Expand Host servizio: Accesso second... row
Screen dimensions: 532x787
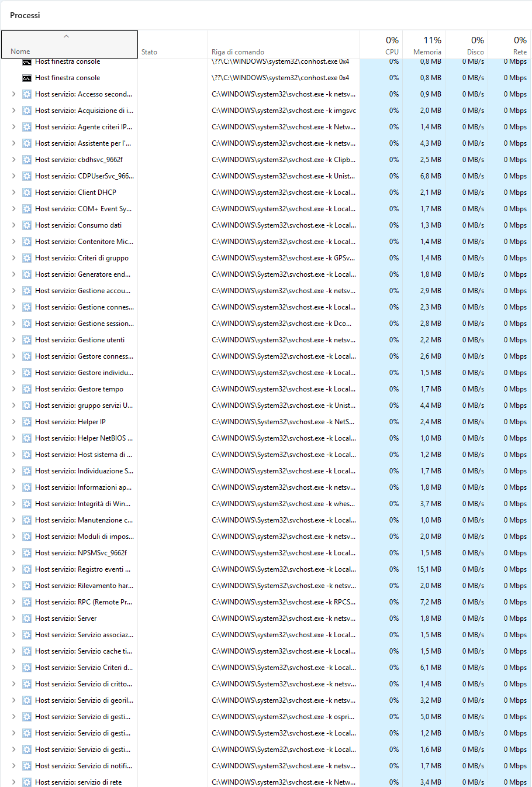pos(14,94)
